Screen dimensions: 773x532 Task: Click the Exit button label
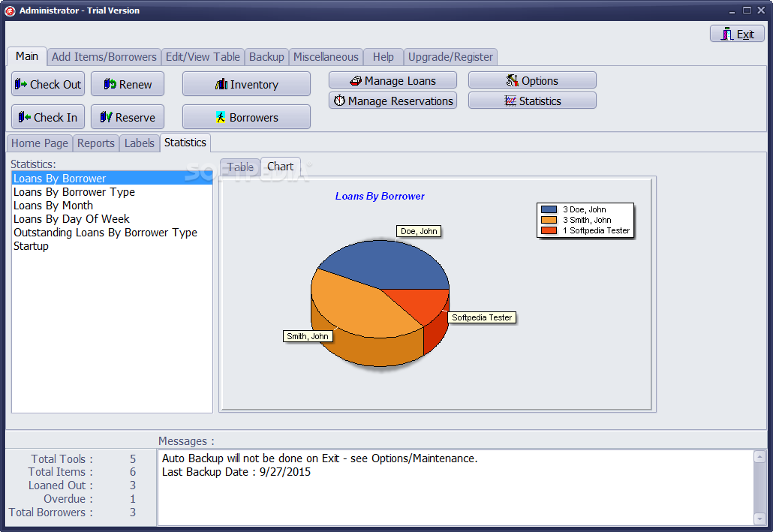click(745, 34)
